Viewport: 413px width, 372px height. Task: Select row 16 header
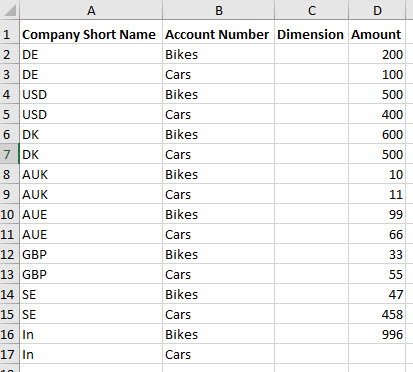pos(9,334)
